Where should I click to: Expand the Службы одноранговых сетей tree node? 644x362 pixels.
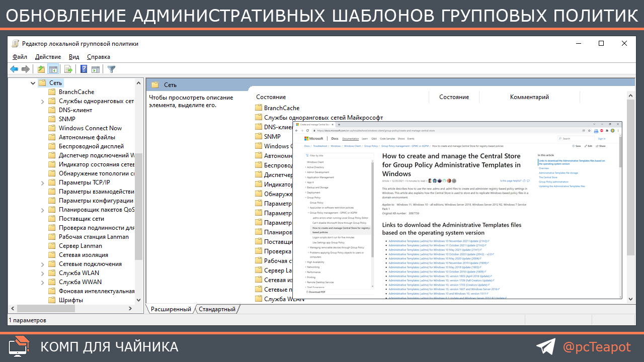pyautogui.click(x=43, y=101)
